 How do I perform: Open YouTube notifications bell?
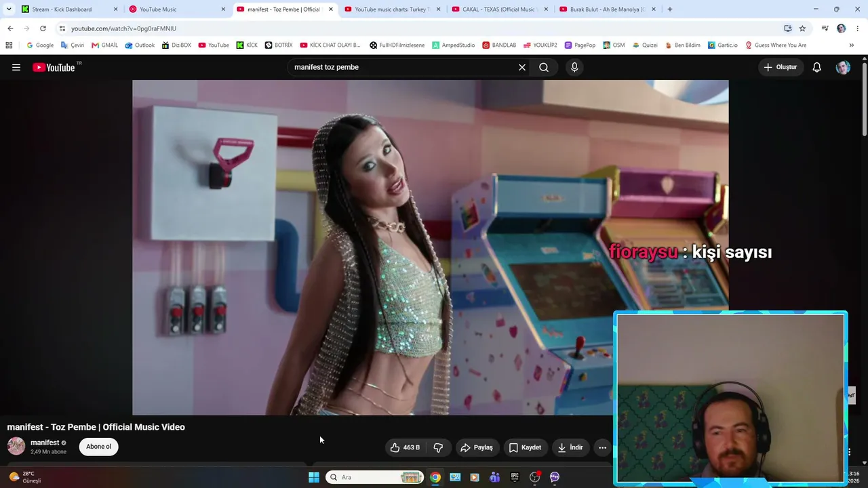817,67
